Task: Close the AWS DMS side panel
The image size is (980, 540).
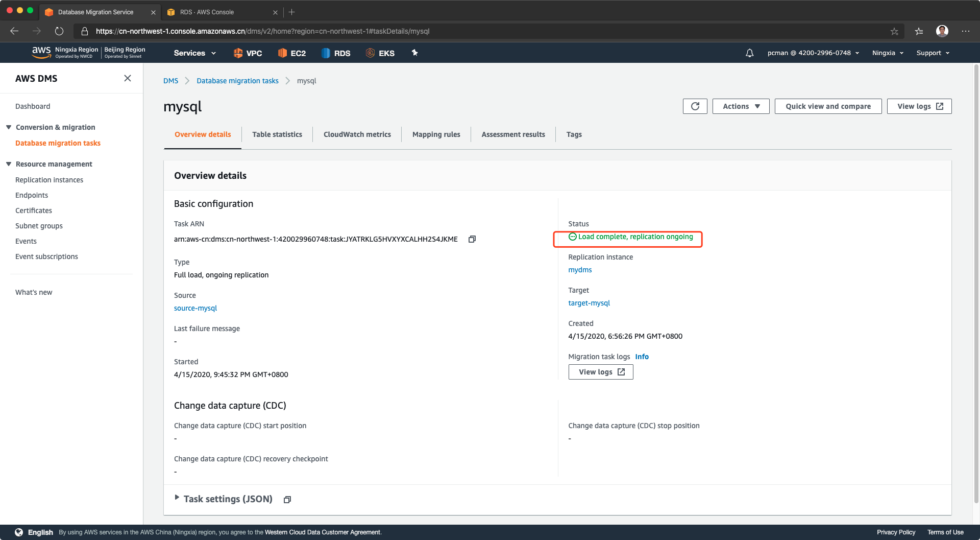Action: pos(128,78)
